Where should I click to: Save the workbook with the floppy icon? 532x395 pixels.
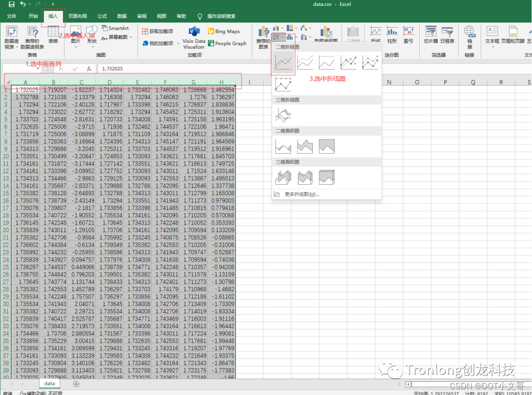[11, 4]
